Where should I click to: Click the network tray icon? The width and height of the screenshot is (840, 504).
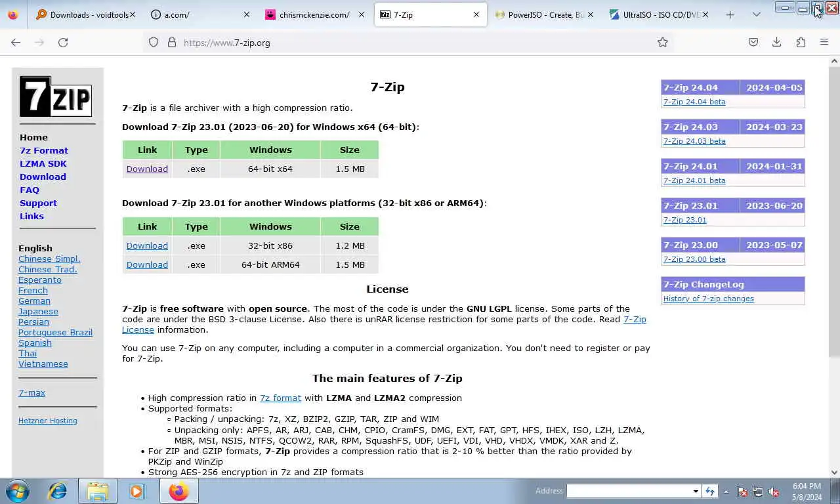point(758,492)
